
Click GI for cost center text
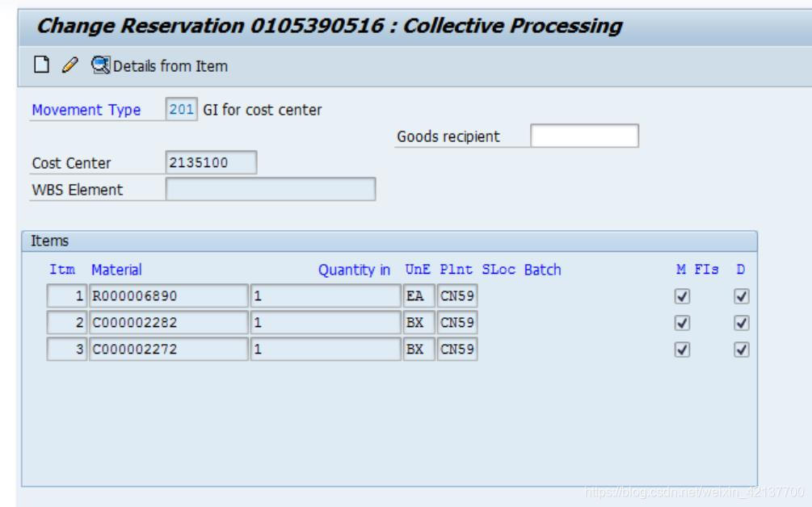point(262,110)
